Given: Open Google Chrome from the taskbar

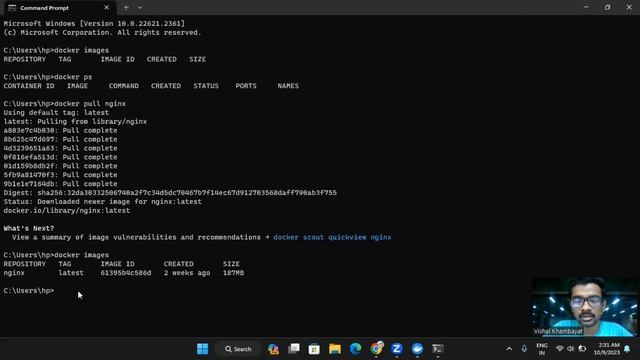Looking at the screenshot, I should click(x=376, y=349).
